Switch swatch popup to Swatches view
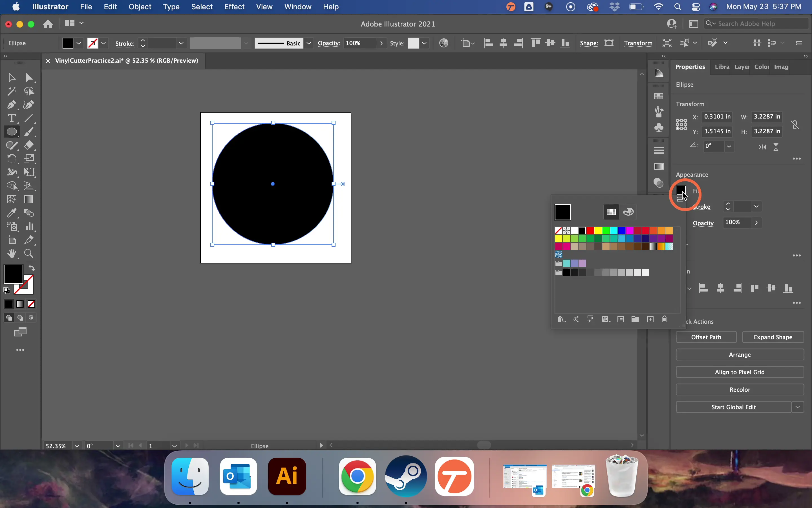Screen dimensions: 812x508 pos(611,212)
